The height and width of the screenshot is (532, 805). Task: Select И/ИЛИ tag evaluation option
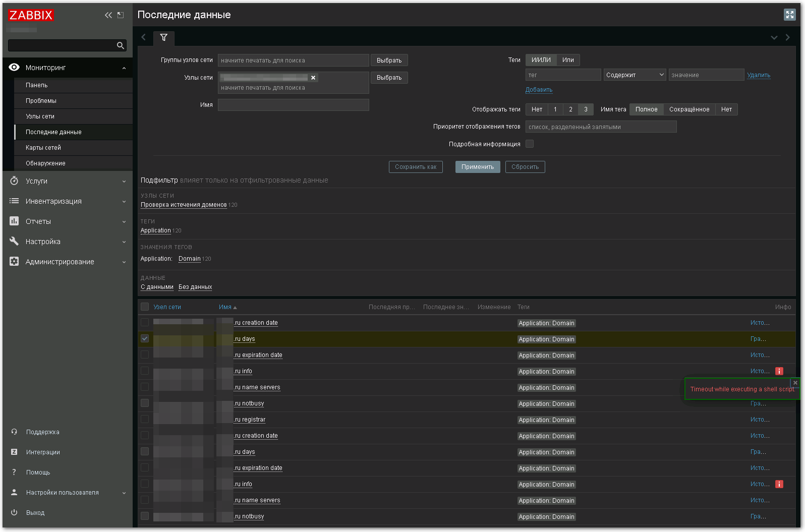pyautogui.click(x=541, y=60)
